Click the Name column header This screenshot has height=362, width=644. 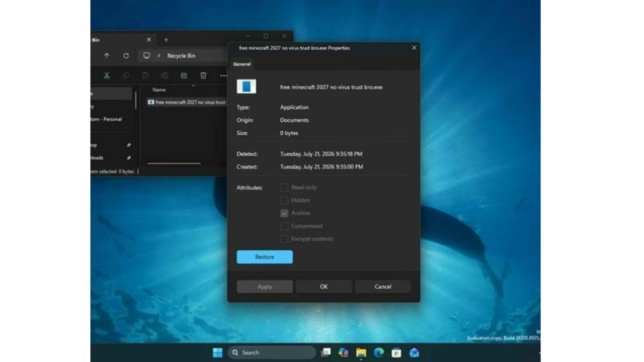pos(159,90)
